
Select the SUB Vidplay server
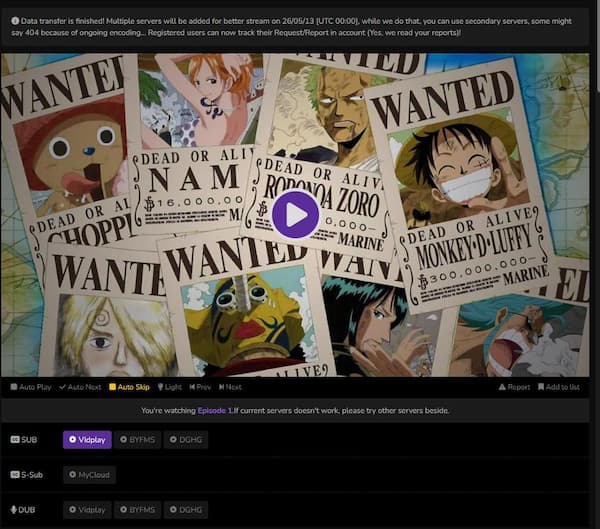(87, 440)
